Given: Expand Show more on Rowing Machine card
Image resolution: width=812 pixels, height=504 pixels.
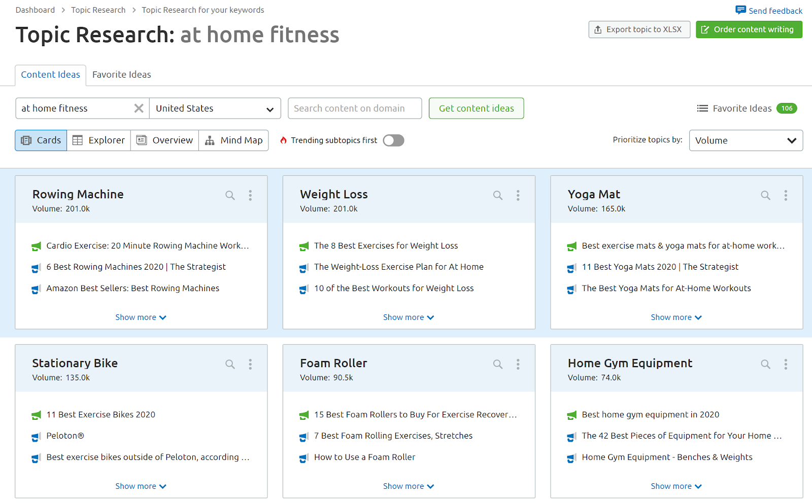Looking at the screenshot, I should [x=141, y=317].
